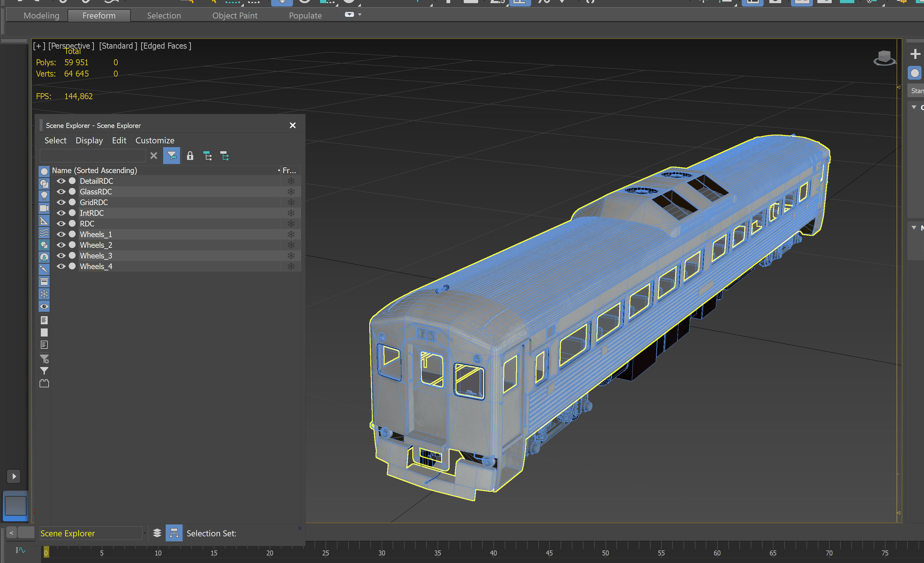Viewport: 924px width, 563px height.
Task: Switch to the Selection ribbon tab
Action: (164, 16)
